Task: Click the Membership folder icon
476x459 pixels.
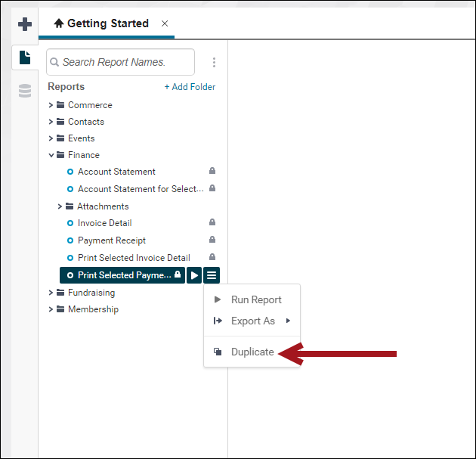Action: (x=60, y=309)
